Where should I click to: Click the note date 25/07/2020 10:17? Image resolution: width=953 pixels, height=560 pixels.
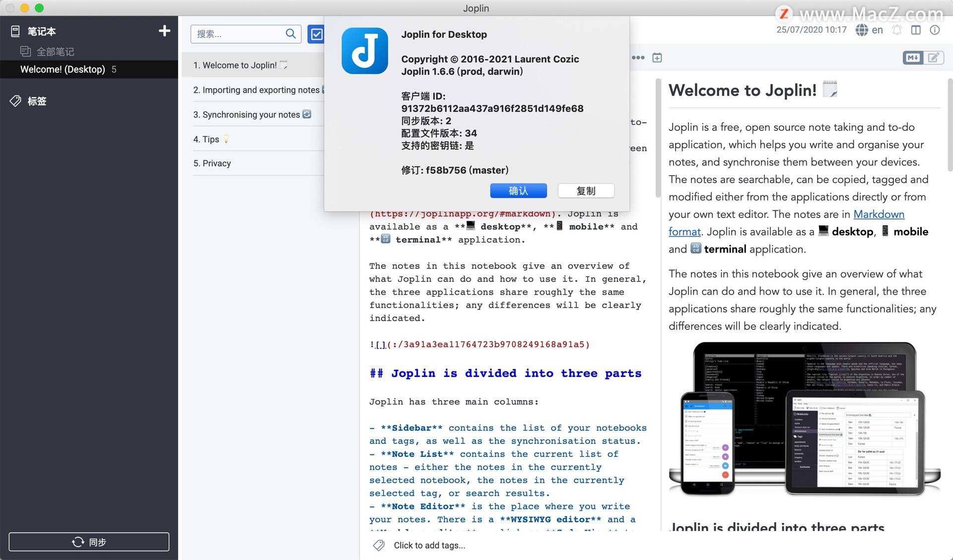point(812,30)
